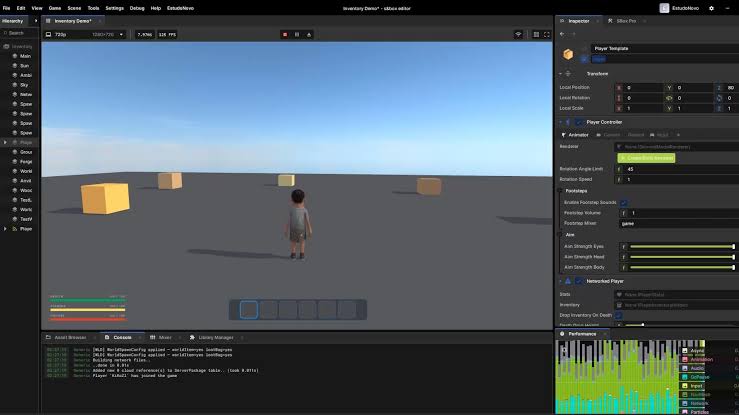This screenshot has height=415, width=739.
Task: Expand the greyed Player object in Hierarchy
Action: tap(5, 142)
